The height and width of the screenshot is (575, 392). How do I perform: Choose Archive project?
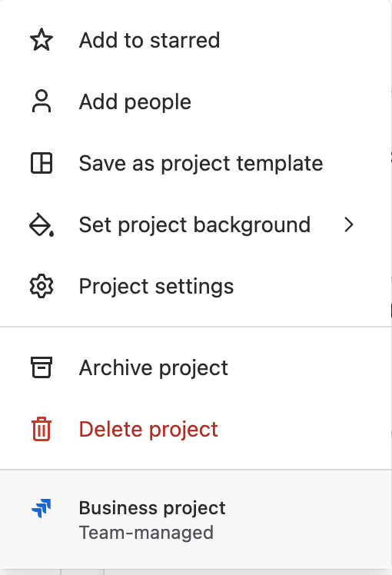click(196, 367)
